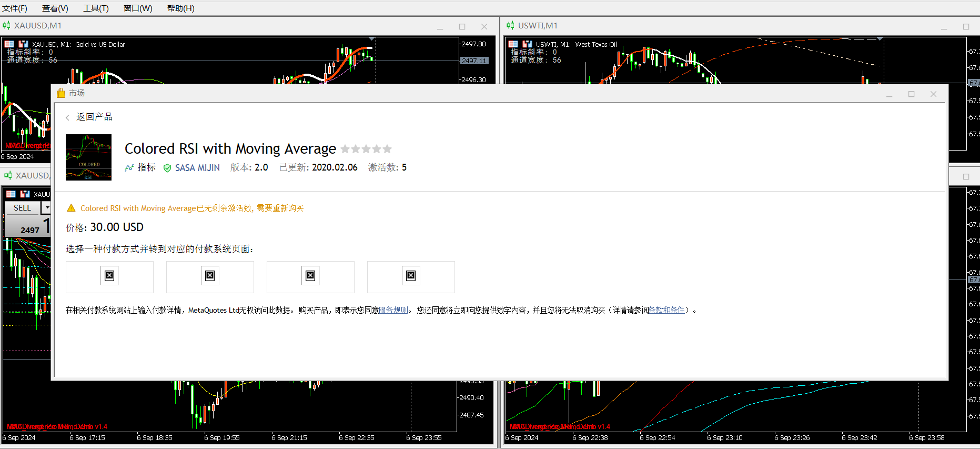Close the 市场 window
This screenshot has height=449, width=980.
click(x=934, y=94)
